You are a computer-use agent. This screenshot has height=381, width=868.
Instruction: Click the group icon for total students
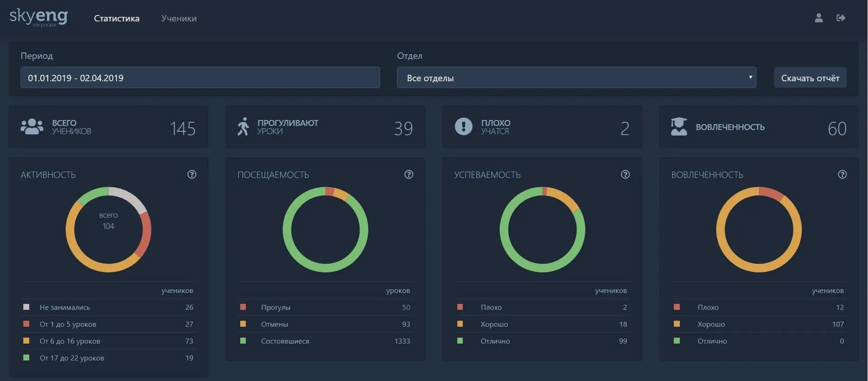pyautogui.click(x=32, y=127)
